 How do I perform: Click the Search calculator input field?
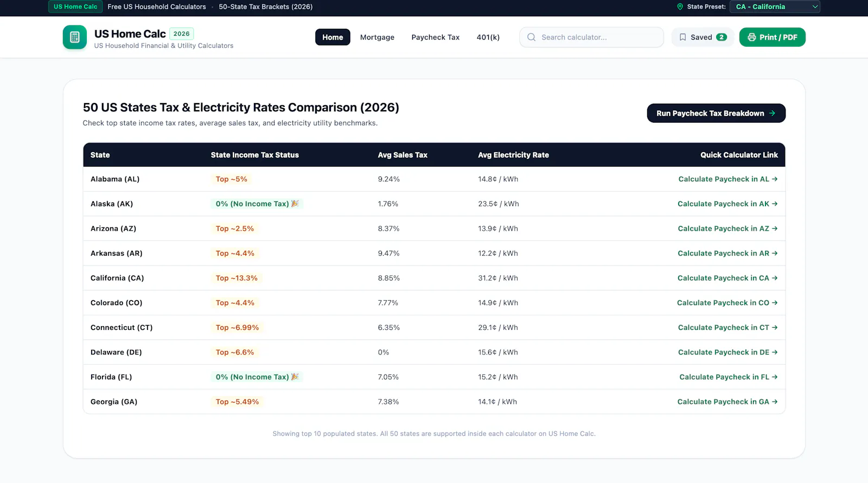tap(591, 37)
